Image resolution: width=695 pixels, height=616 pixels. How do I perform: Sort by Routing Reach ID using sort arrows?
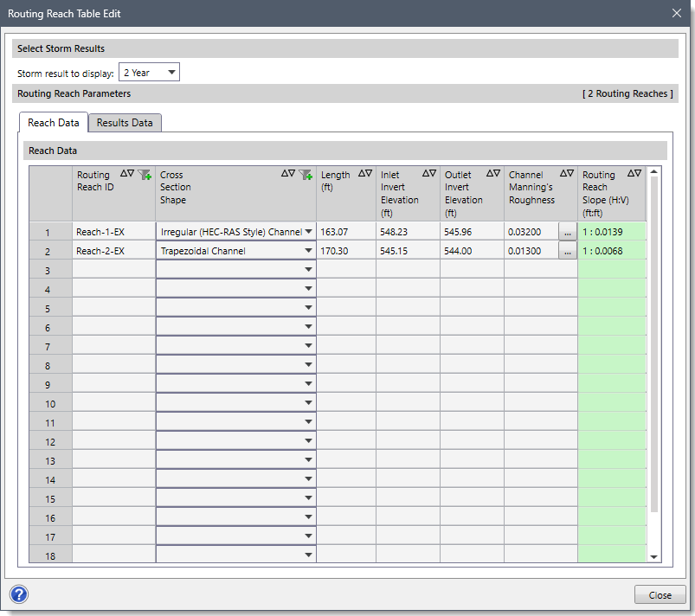(127, 173)
